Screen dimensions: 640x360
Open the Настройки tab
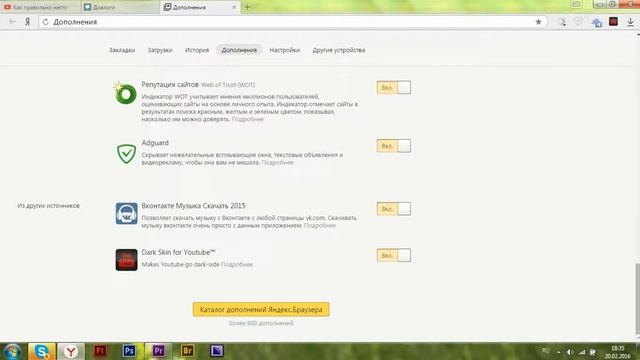point(284,50)
